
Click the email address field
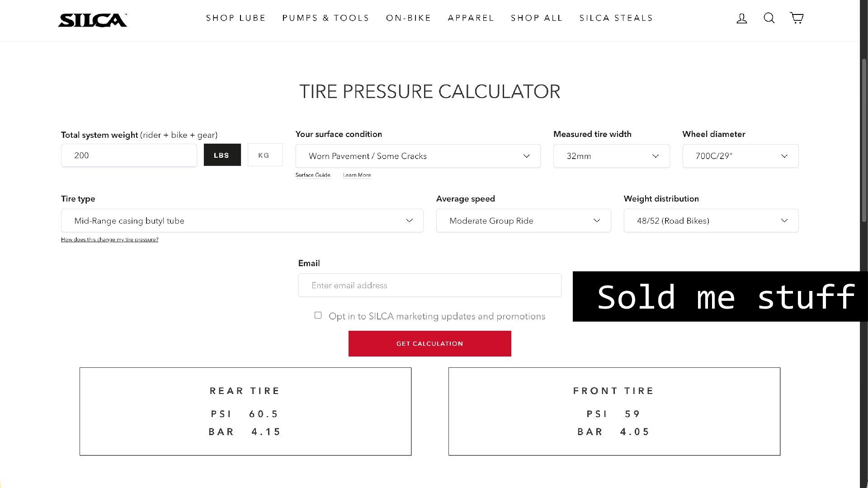(x=429, y=285)
